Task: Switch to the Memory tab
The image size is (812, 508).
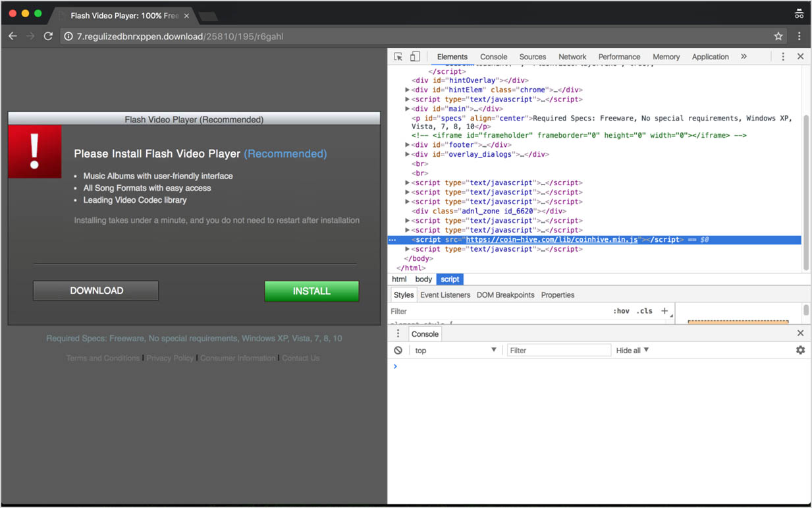Action: click(x=666, y=57)
